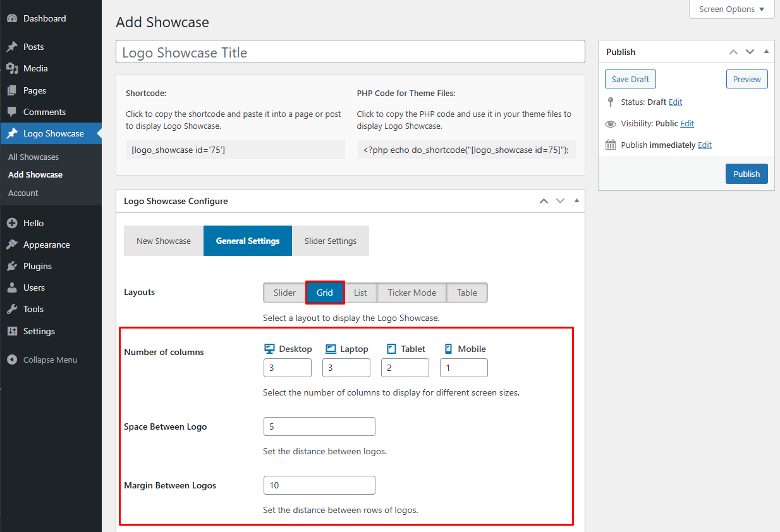The width and height of the screenshot is (780, 532).
Task: Click the Users icon in sidebar
Action: 11,288
